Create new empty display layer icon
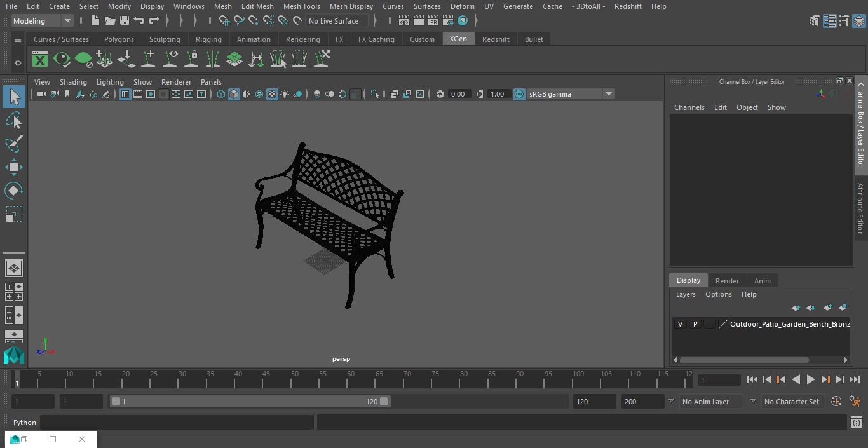Image resolution: width=868 pixels, height=448 pixels. point(827,308)
